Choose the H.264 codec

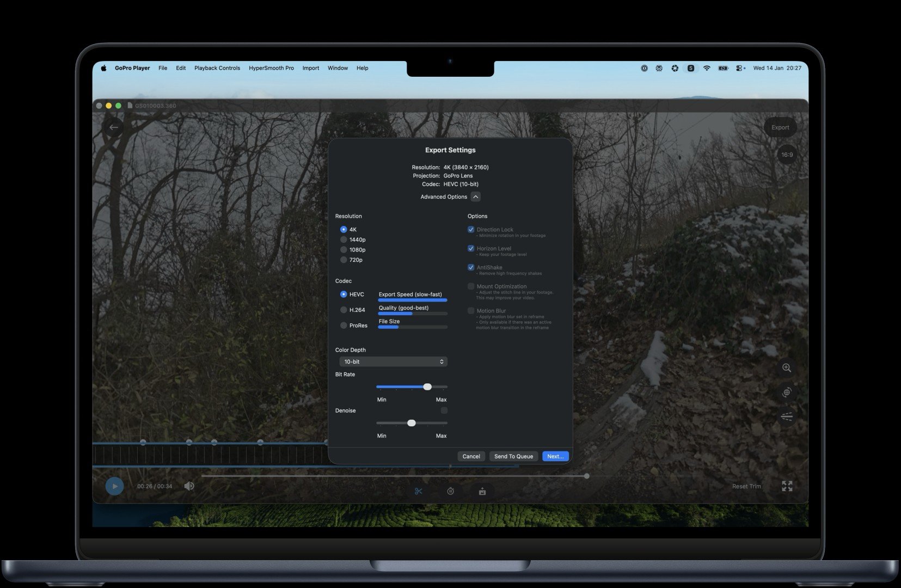[x=344, y=310]
